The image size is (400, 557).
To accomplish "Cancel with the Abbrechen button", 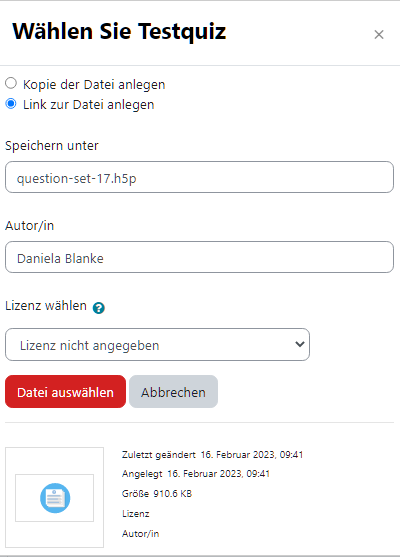I will pyautogui.click(x=173, y=391).
